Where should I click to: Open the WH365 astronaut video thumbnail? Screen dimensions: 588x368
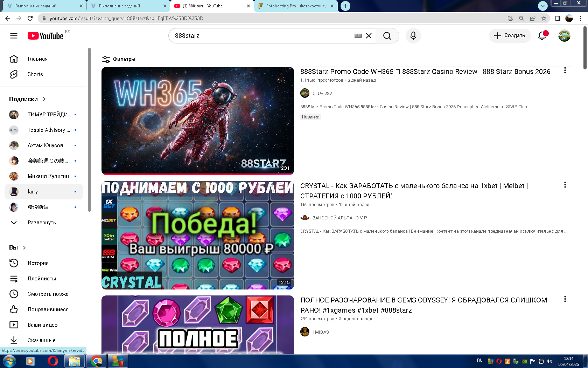(197, 121)
